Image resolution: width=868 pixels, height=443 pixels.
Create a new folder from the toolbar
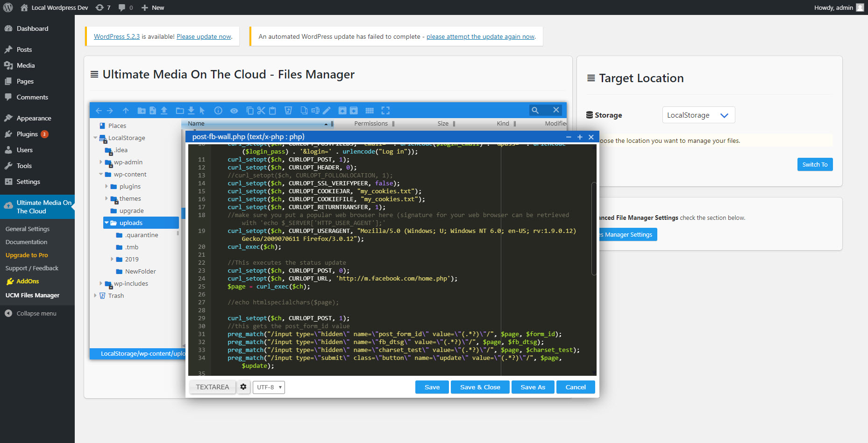click(141, 111)
